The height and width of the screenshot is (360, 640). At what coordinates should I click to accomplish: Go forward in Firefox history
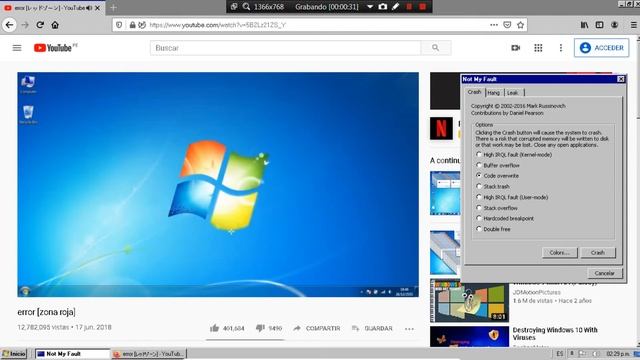tap(25, 25)
